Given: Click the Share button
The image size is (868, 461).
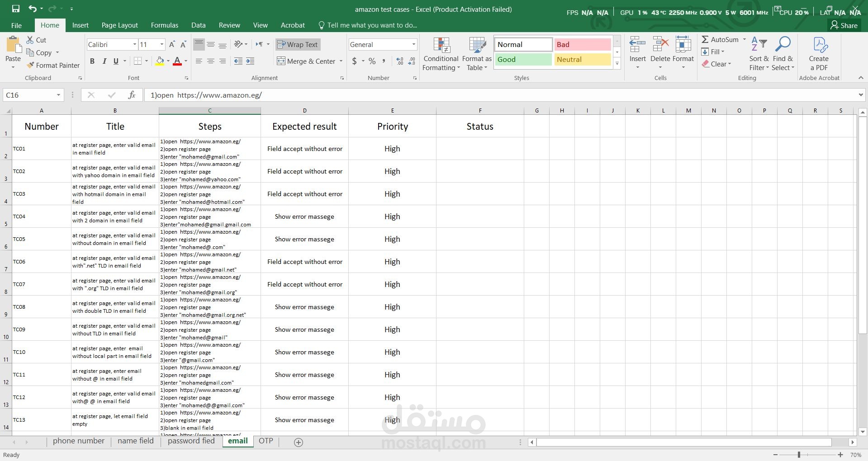Looking at the screenshot, I should 844,25.
